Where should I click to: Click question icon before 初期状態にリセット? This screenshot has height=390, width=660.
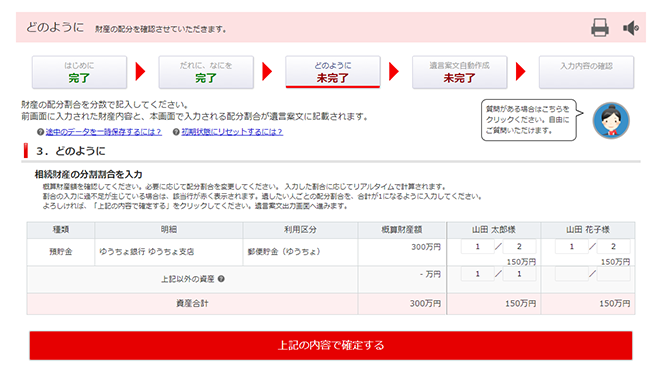[x=176, y=132]
